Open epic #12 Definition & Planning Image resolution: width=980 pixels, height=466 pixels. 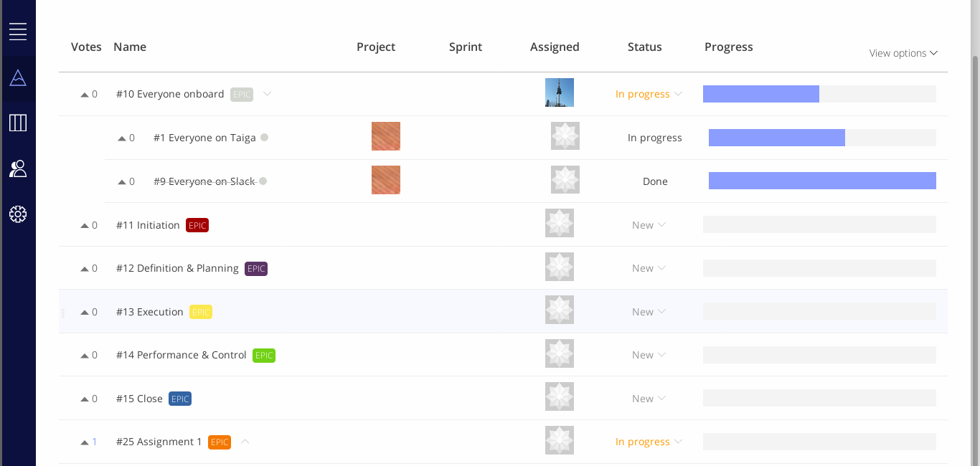(x=177, y=268)
